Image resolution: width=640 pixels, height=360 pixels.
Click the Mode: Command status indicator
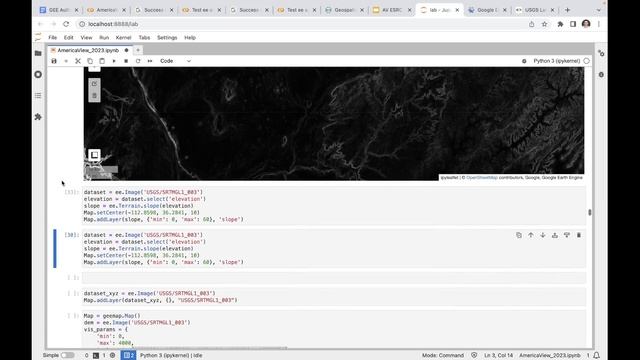443,356
